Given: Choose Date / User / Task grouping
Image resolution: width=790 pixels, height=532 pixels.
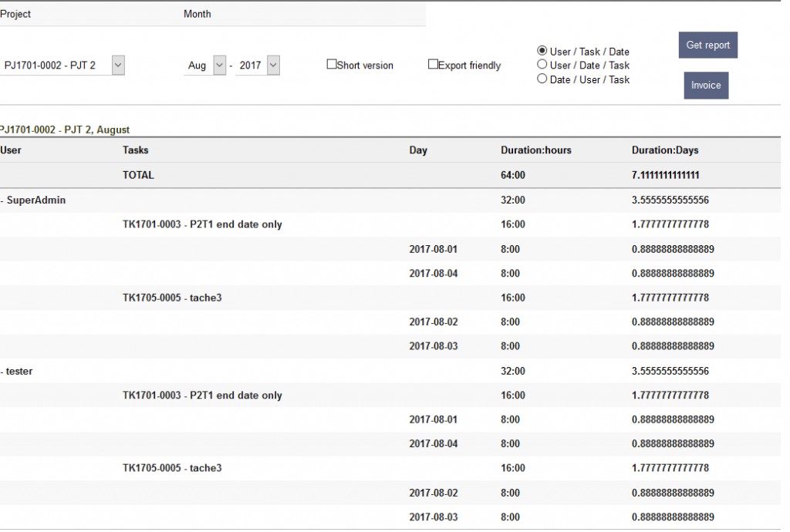Looking at the screenshot, I should (x=542, y=79).
